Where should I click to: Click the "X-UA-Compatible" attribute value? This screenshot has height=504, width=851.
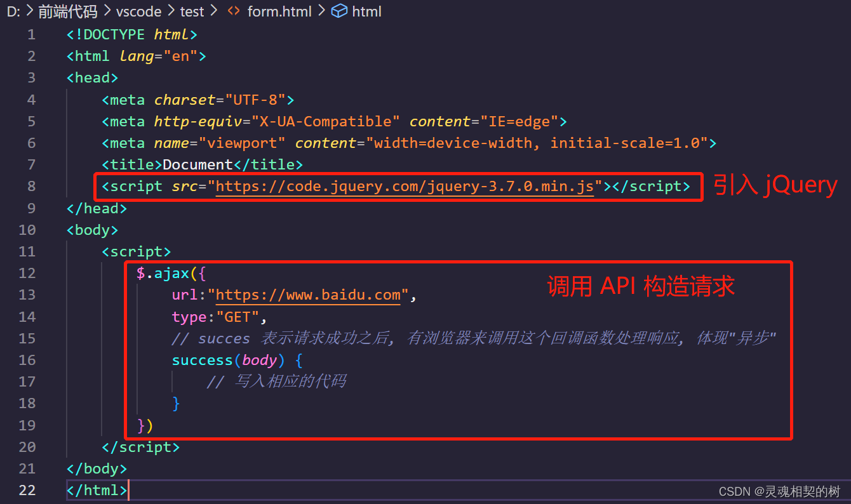tap(326, 121)
